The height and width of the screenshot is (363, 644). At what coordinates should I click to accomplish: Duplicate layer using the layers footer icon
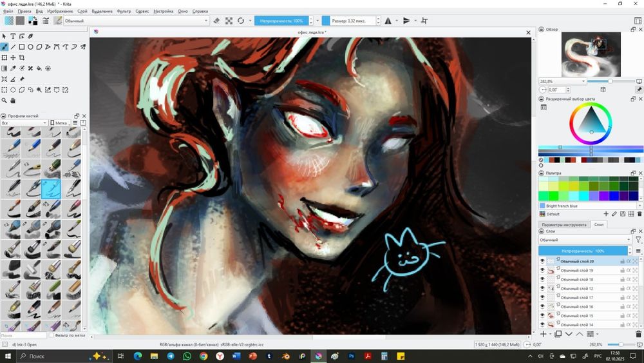pos(558,334)
